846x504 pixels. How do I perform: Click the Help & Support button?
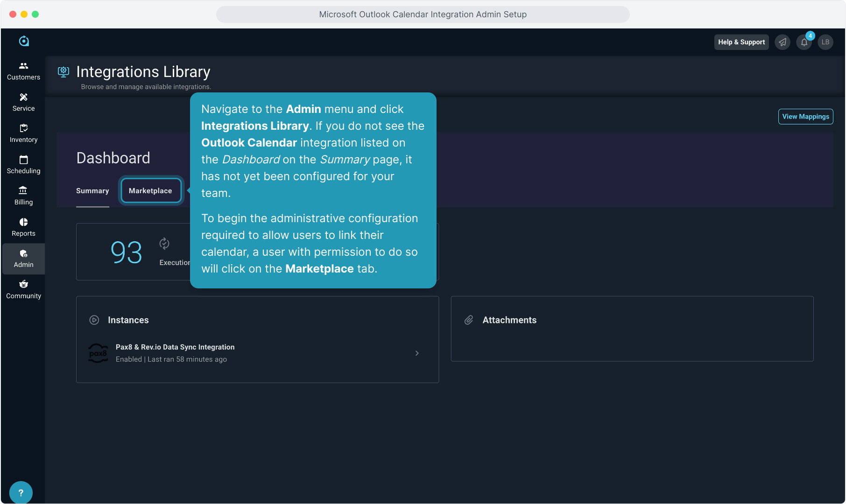click(x=741, y=42)
